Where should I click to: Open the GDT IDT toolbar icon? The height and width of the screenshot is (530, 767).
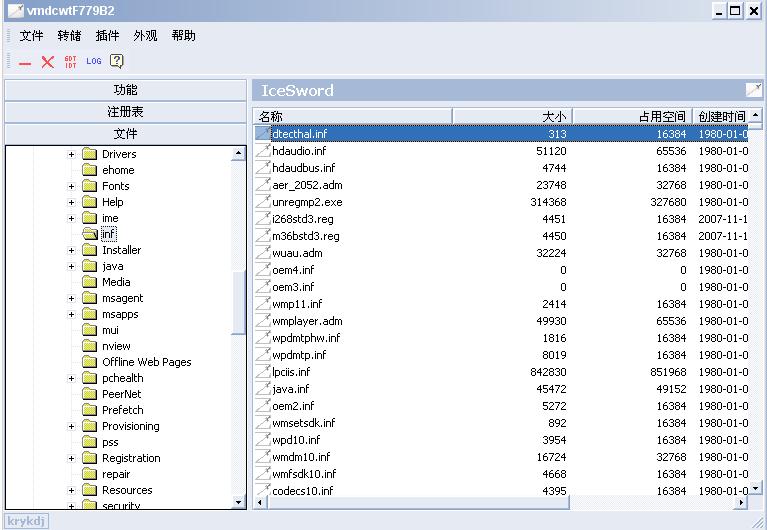click(x=70, y=62)
